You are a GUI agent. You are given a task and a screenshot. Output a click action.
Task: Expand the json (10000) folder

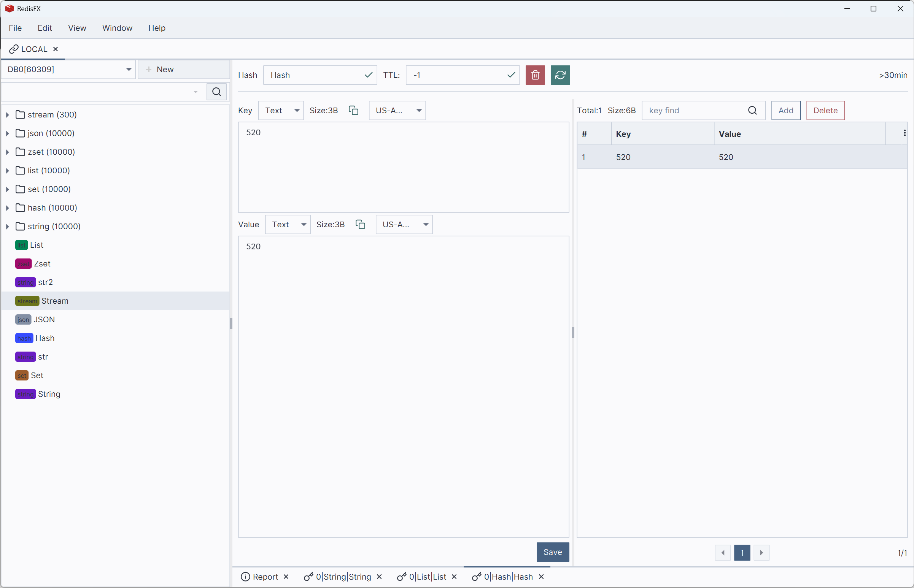7,133
